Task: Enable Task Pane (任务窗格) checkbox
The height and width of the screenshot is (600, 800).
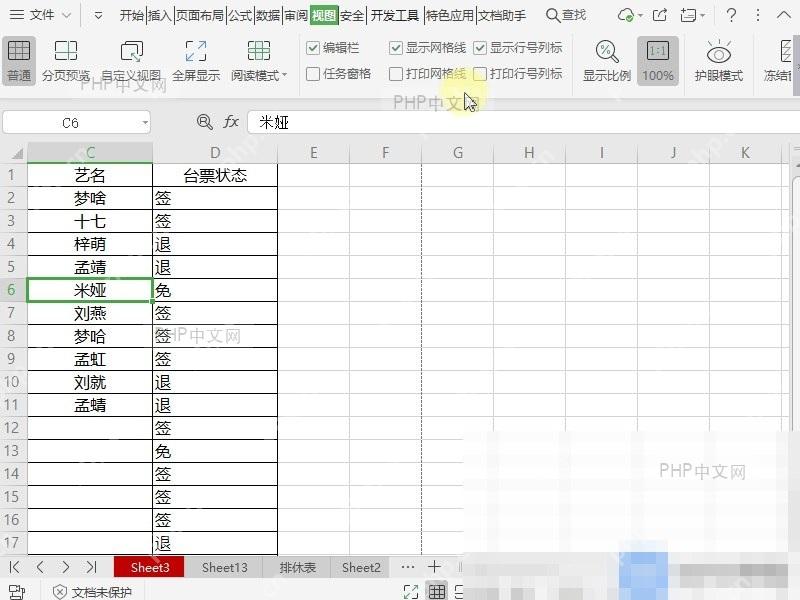Action: coord(313,74)
